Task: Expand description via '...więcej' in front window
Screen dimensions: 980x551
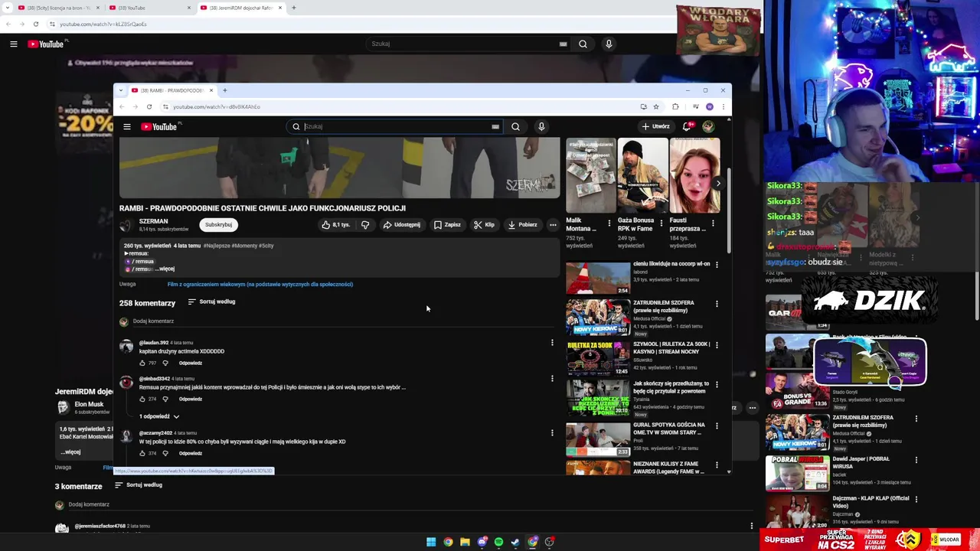Action: point(165,269)
